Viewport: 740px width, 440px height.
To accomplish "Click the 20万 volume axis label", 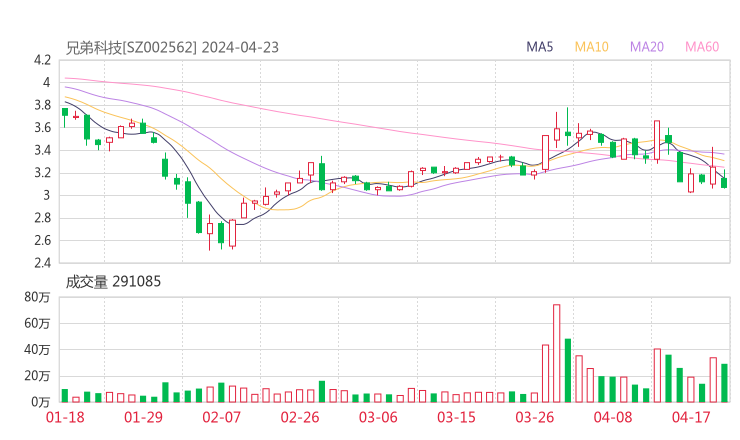I will pos(37,376).
